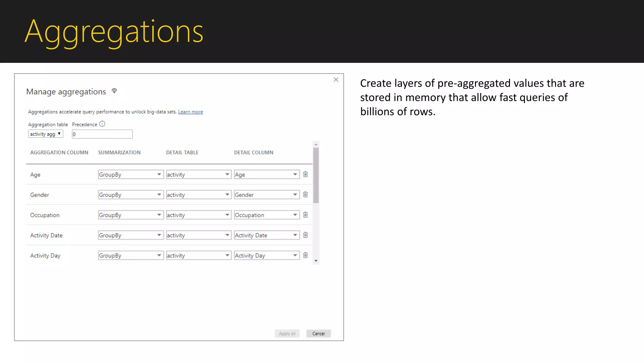Click the AGGREGATION COLUMN header
Viewport: 644px width, 362px height.
[x=59, y=152]
